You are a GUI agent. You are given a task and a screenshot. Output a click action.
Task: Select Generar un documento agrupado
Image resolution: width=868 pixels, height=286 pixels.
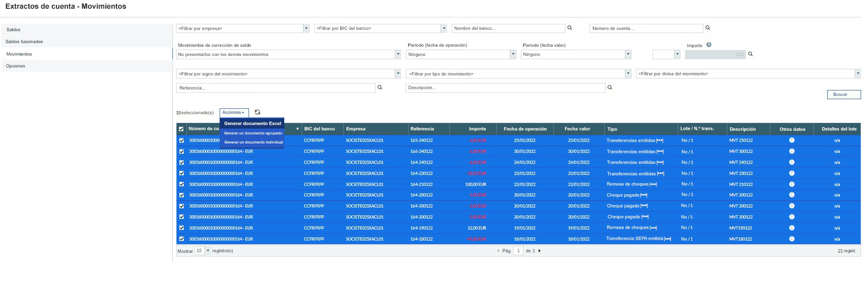pyautogui.click(x=253, y=133)
